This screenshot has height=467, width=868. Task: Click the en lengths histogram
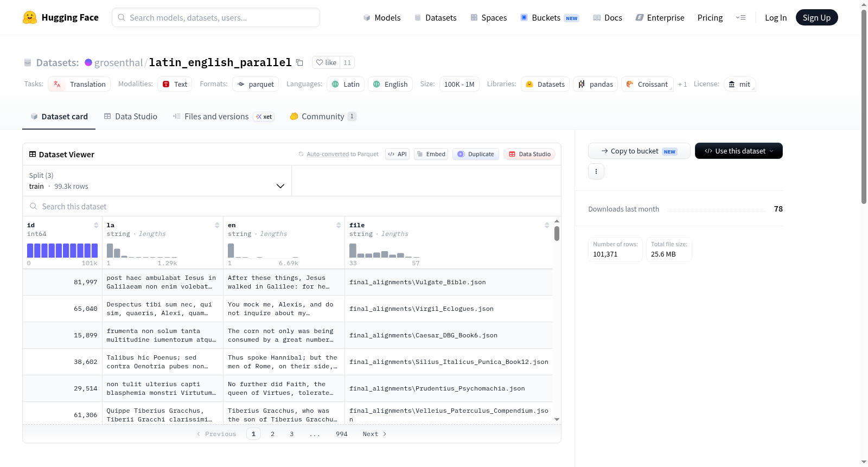[x=263, y=250]
